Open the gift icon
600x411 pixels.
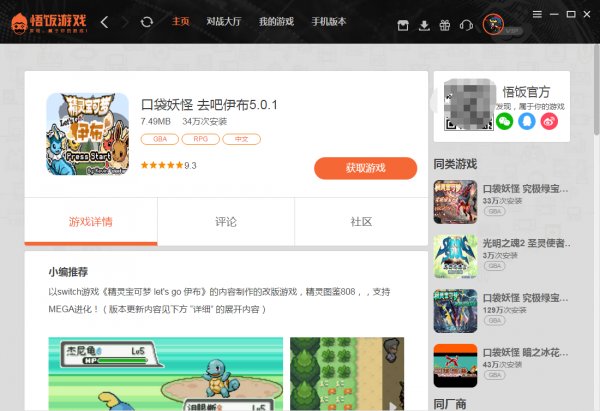coord(445,26)
